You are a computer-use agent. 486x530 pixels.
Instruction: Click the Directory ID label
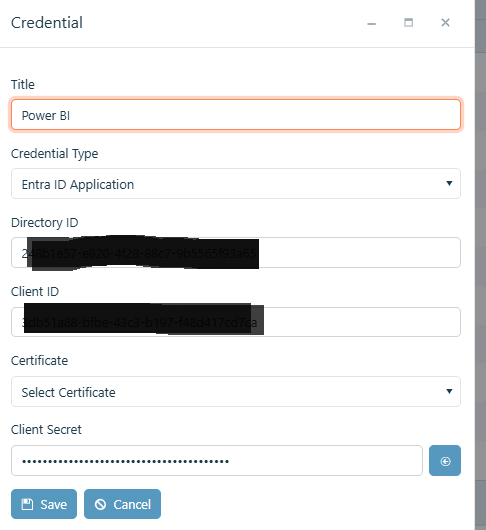click(45, 223)
